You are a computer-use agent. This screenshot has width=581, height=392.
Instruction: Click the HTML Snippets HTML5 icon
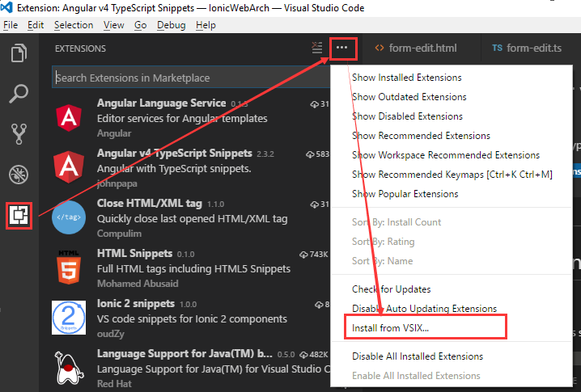(x=69, y=268)
